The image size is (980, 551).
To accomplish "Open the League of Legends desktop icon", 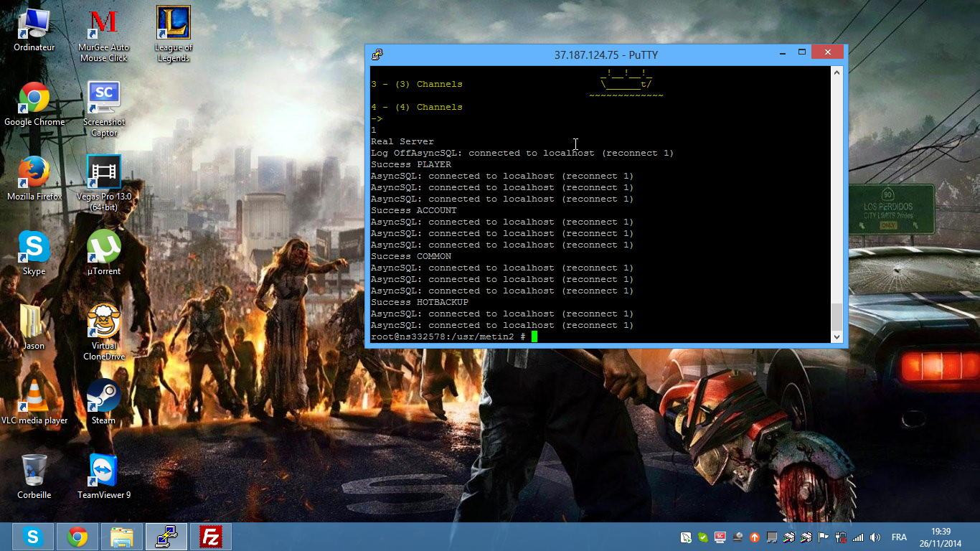I will click(173, 34).
